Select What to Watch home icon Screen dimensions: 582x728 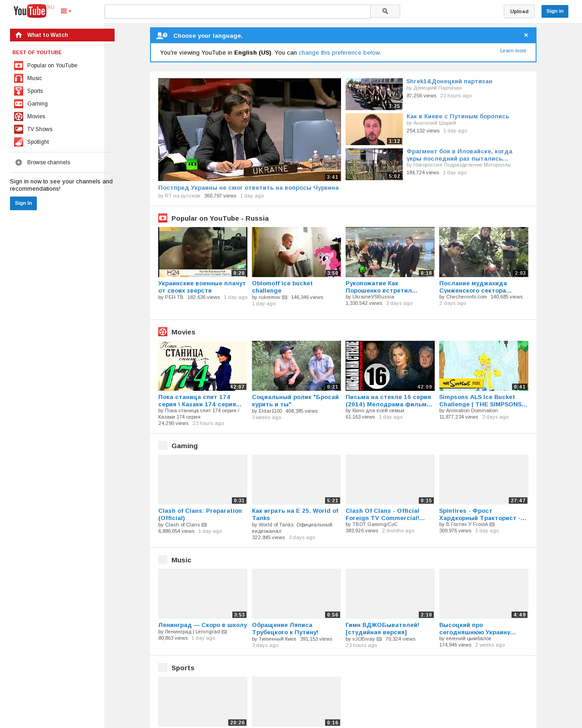pos(19,35)
